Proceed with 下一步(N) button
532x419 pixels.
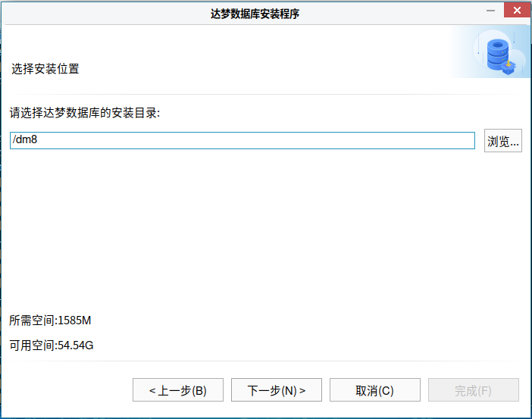[276, 389]
